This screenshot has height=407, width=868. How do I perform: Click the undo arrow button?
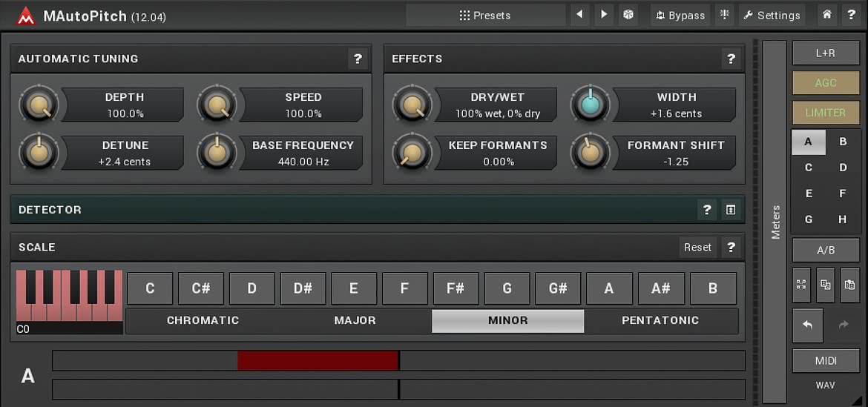[x=808, y=325]
